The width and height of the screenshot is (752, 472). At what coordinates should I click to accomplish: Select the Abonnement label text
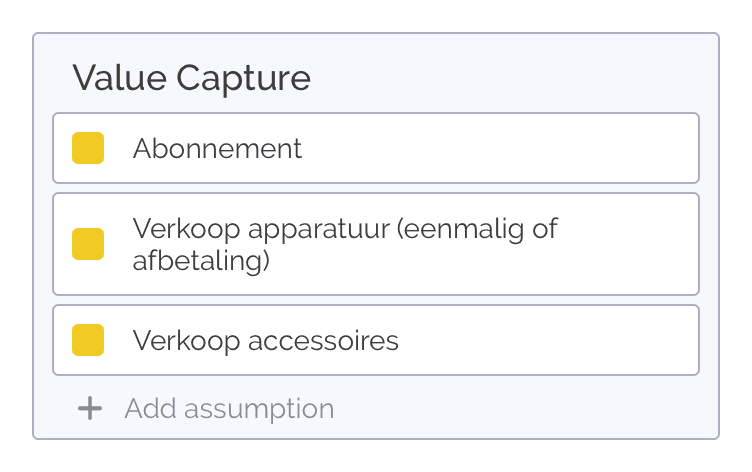tap(217, 149)
